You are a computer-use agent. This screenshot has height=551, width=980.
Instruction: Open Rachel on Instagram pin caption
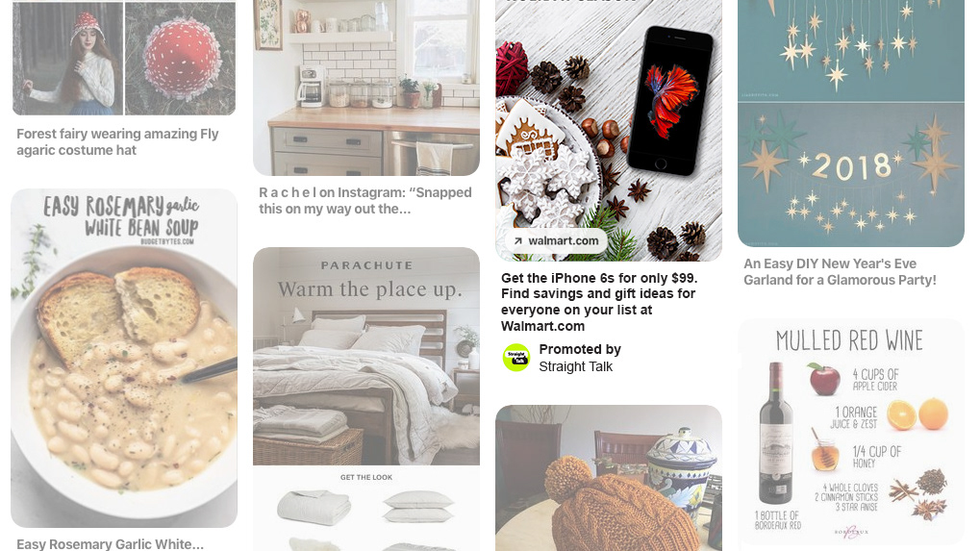click(x=365, y=201)
